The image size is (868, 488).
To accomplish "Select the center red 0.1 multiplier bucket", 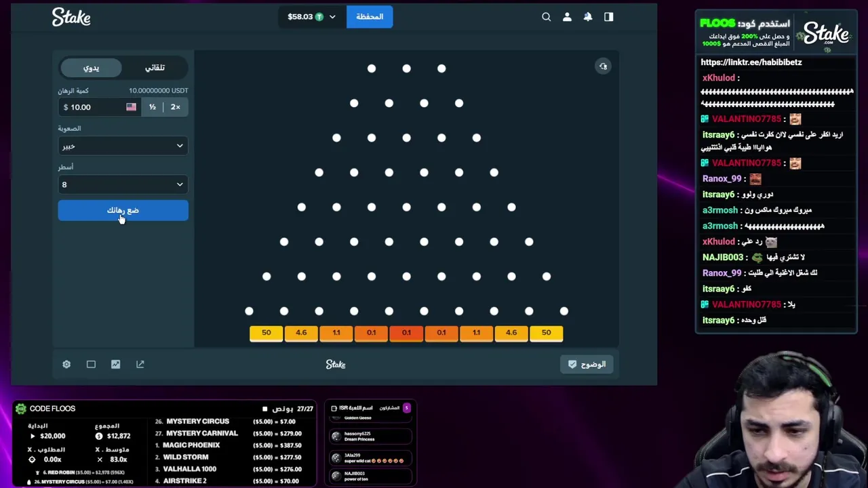I will 406,333.
